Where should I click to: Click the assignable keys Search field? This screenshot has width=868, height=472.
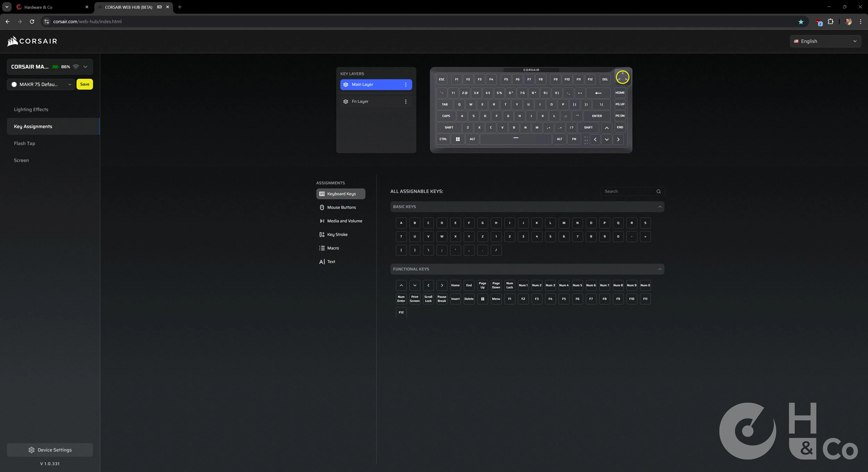(x=633, y=191)
